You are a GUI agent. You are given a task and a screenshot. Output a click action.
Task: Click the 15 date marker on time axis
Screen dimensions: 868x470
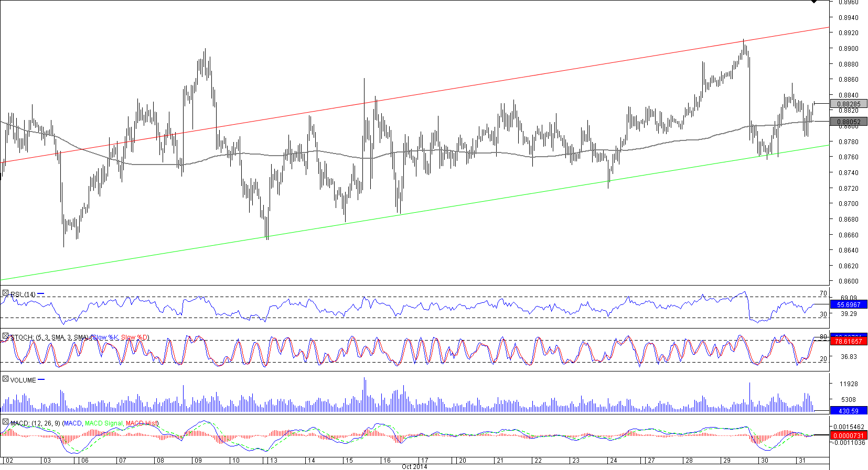[x=349, y=461]
